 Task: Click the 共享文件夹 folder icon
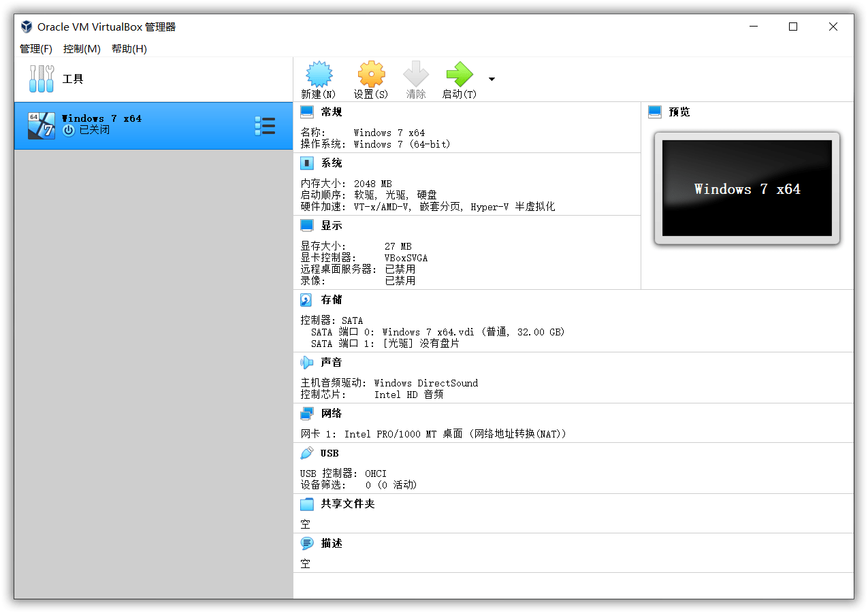306,503
